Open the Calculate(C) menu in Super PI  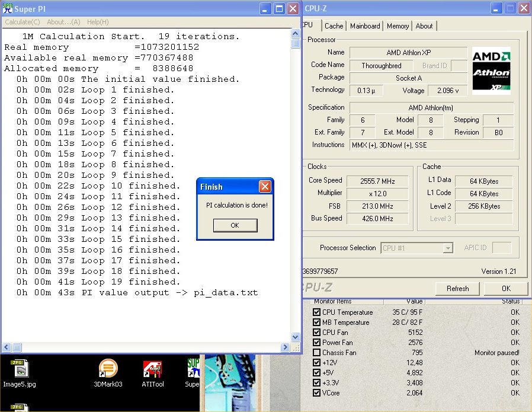coord(23,22)
